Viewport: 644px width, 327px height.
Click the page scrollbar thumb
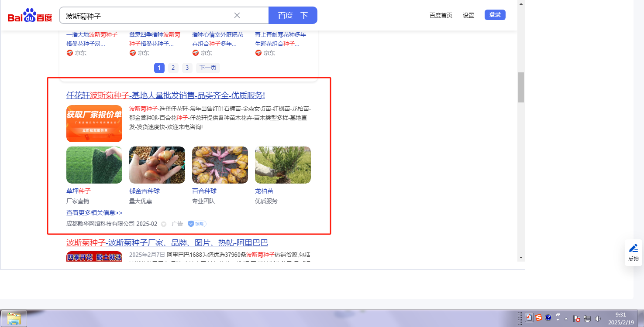(521, 87)
